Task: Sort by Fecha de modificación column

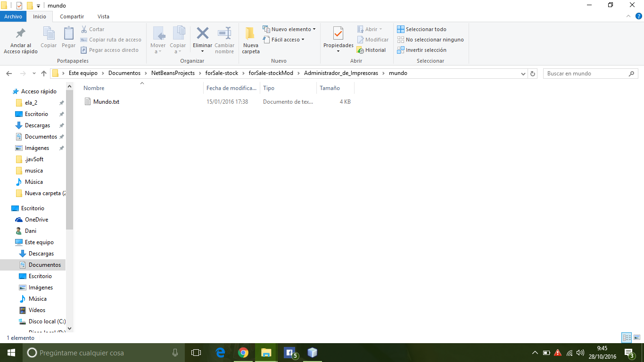Action: 231,88
